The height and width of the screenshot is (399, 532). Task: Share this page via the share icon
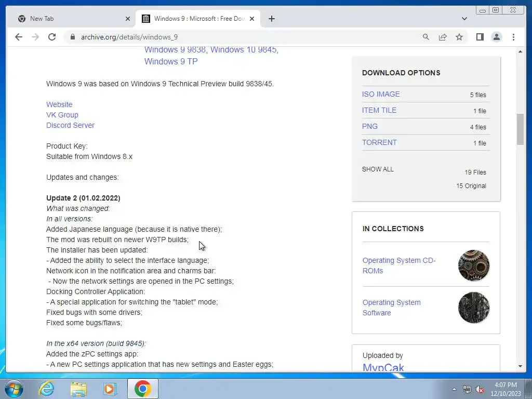pyautogui.click(x=443, y=37)
